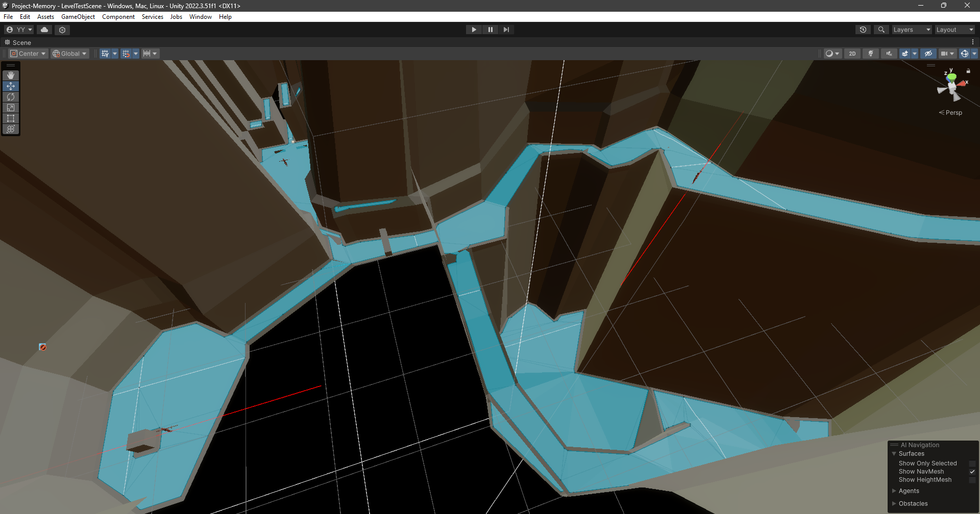Open the Layout dropdown
980x514 pixels.
tap(954, 30)
